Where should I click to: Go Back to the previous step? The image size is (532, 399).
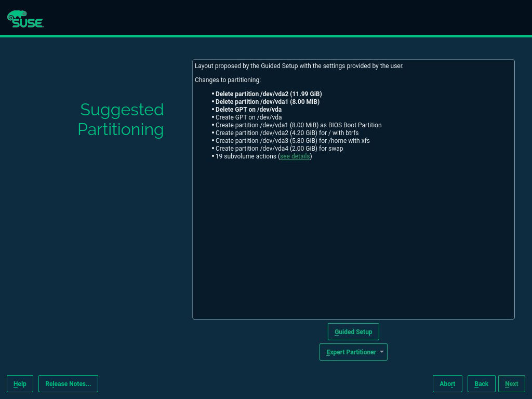tap(481, 384)
